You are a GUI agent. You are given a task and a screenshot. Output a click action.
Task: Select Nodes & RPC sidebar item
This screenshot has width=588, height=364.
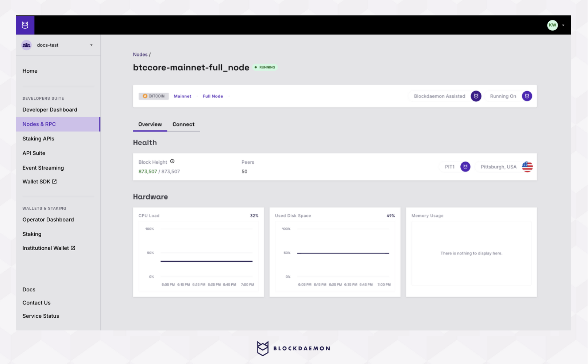tap(58, 124)
